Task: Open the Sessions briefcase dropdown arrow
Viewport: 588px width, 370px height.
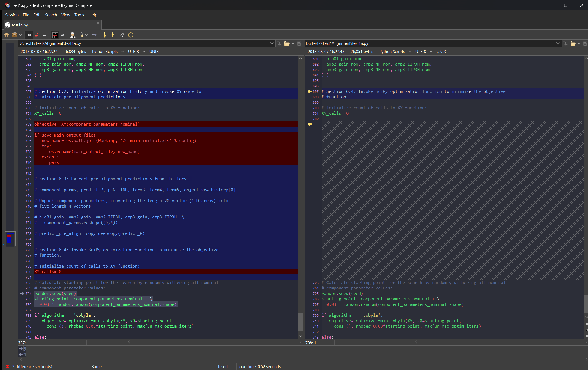Action: coord(20,35)
